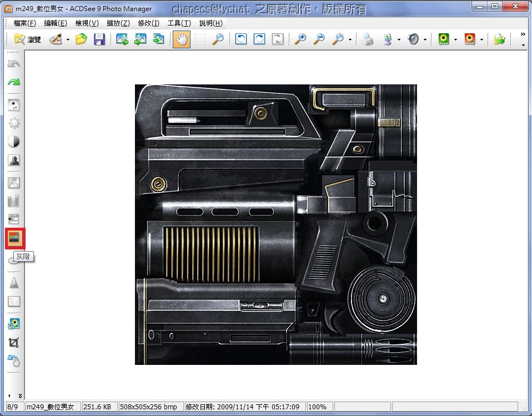The width and height of the screenshot is (532, 416).
Task: Expand the dropdown arrow right of the printer's neighbor icon
Action: click(x=399, y=39)
